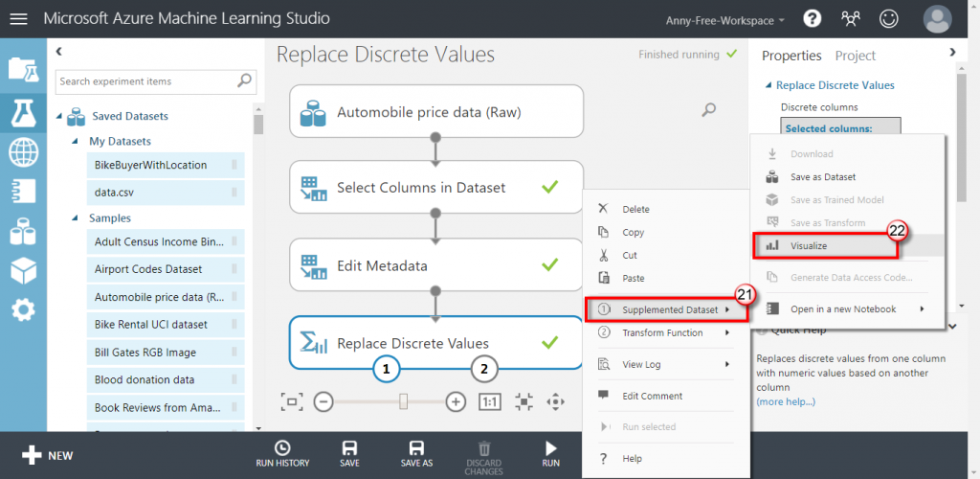Click the (more help...) link
Screen dimensions: 980x479
(x=786, y=401)
